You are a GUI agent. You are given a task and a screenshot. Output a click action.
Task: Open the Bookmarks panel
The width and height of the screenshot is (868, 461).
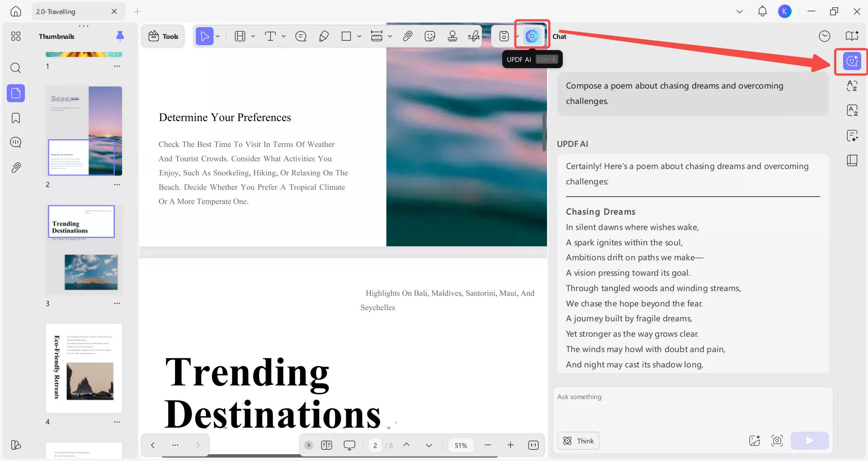pos(16,118)
